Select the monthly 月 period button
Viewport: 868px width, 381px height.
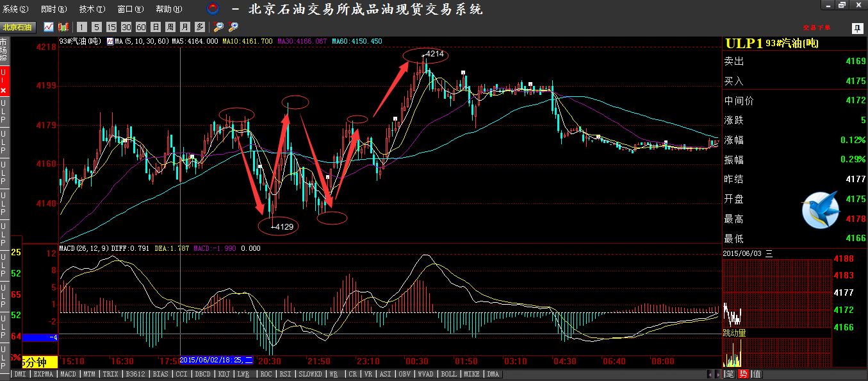[x=184, y=27]
